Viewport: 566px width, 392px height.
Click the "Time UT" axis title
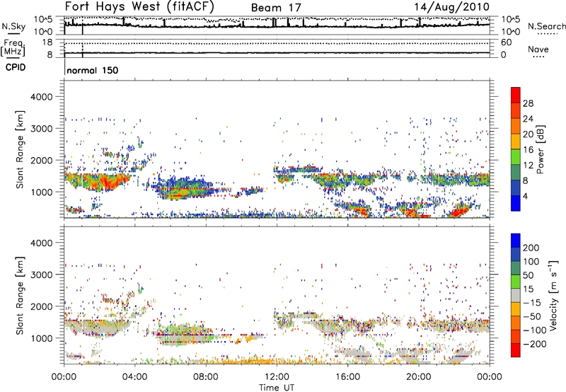click(277, 388)
